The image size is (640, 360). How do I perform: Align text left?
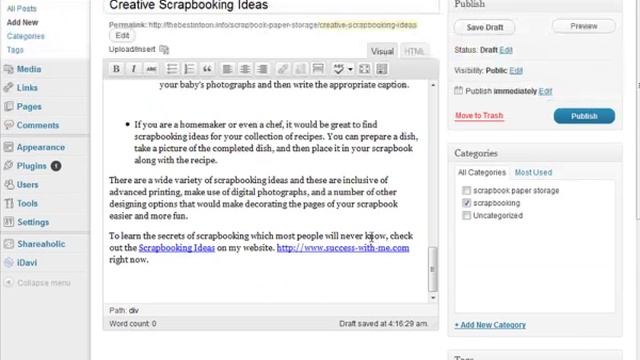click(227, 69)
